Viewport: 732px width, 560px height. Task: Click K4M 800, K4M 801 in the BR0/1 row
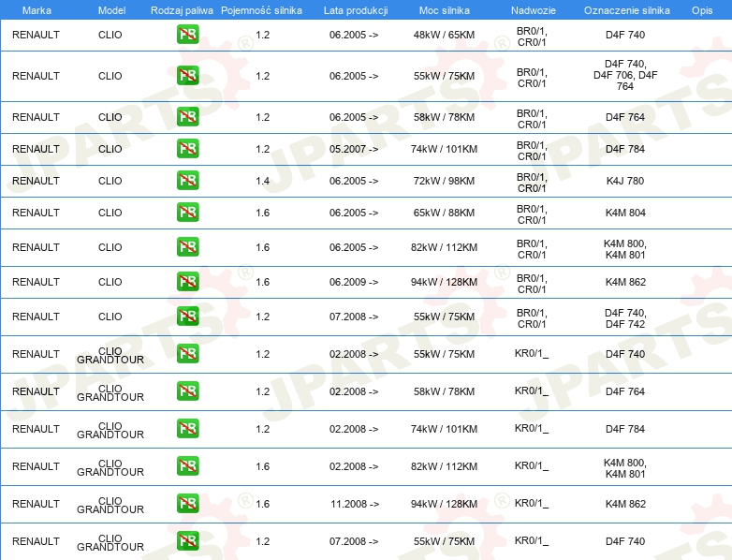625,249
